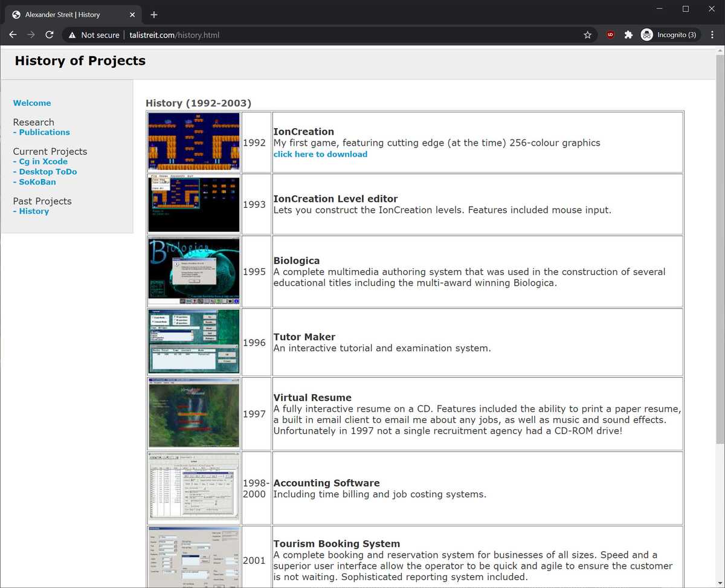This screenshot has width=725, height=588.
Task: Click the IonCreation Level editor thumbnail
Action: (x=194, y=204)
